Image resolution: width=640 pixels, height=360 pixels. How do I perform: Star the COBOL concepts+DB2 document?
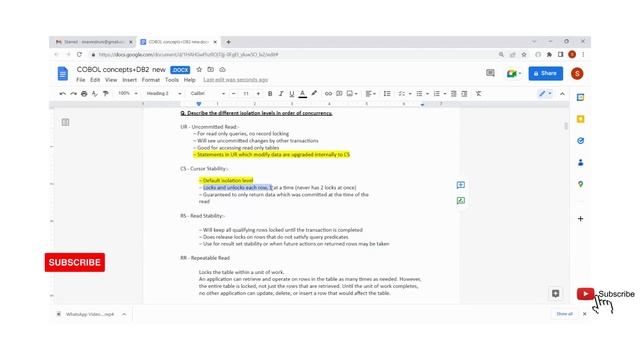pos(199,70)
